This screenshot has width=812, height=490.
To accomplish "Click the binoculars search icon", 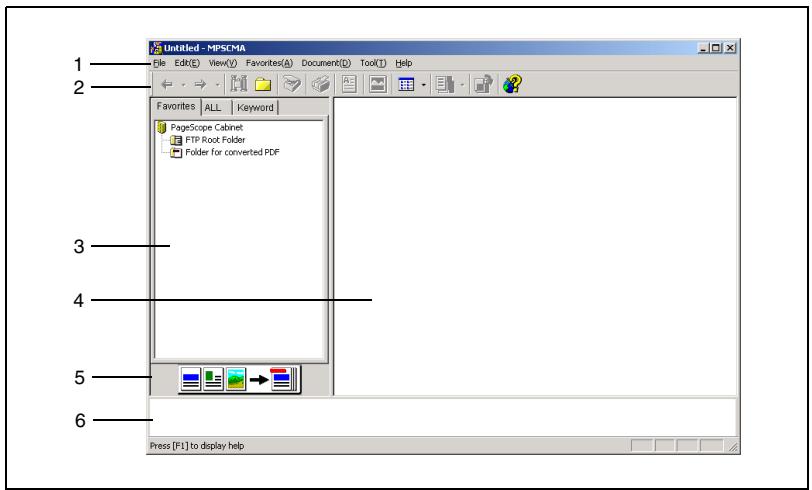I will [x=239, y=84].
